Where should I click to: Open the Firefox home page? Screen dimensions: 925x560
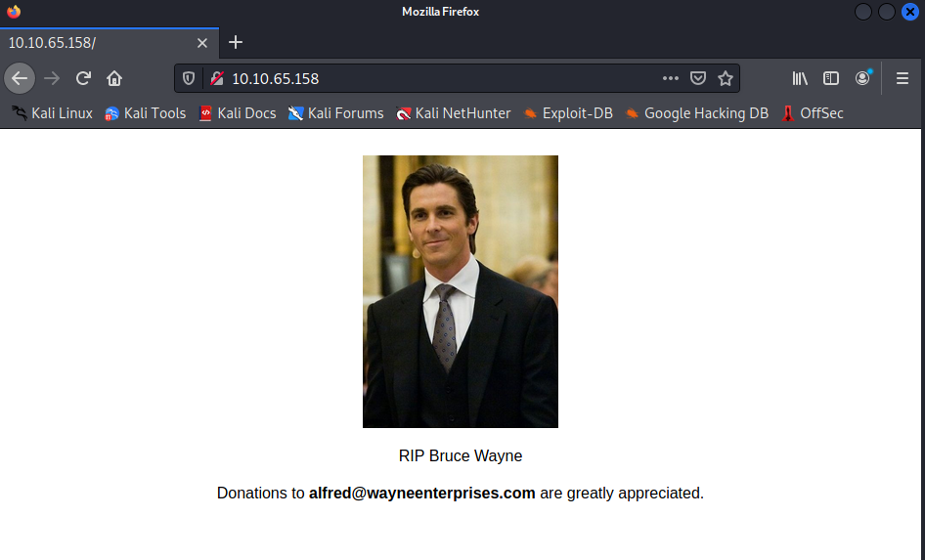click(x=114, y=78)
